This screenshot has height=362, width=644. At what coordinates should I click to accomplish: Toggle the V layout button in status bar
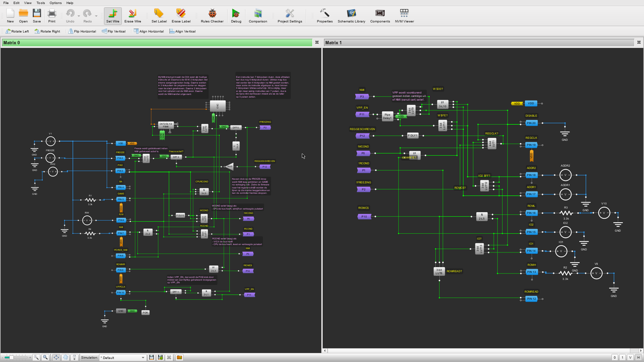pyautogui.click(x=631, y=357)
